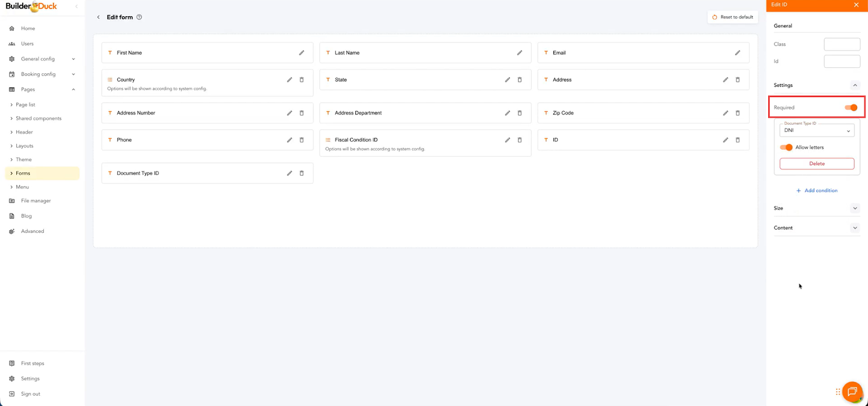Collapse the Settings section chevron
The width and height of the screenshot is (868, 406).
click(x=855, y=85)
